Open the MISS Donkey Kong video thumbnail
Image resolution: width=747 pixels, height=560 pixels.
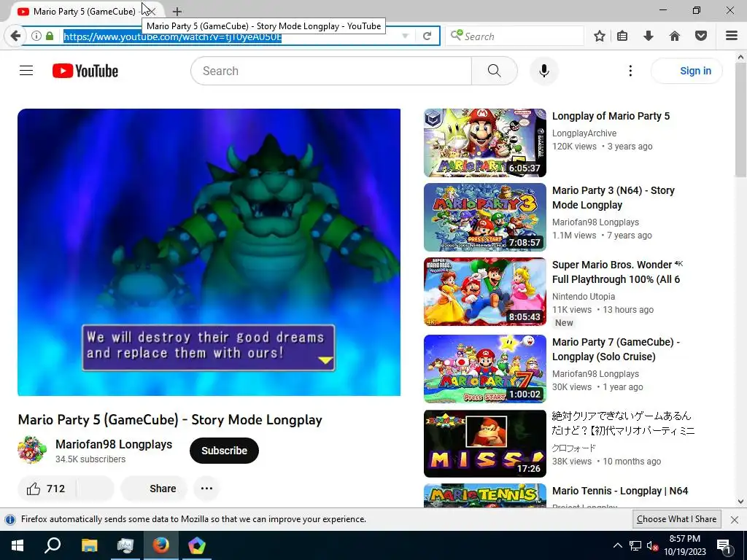[x=484, y=443]
